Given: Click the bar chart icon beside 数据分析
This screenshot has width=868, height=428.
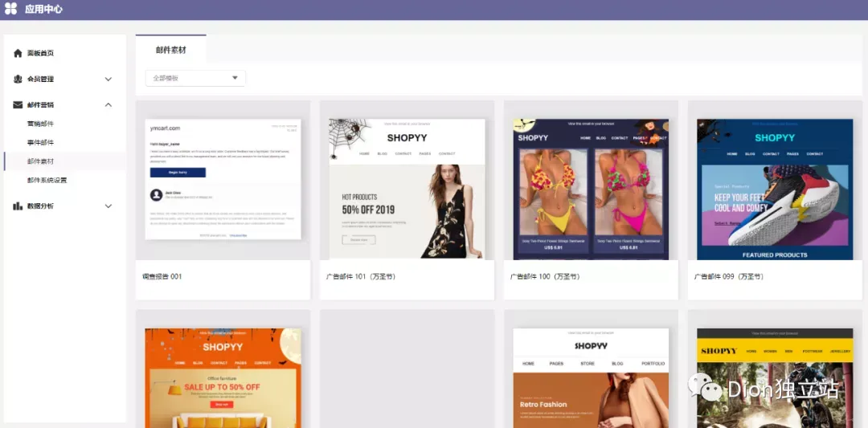Looking at the screenshot, I should point(18,206).
